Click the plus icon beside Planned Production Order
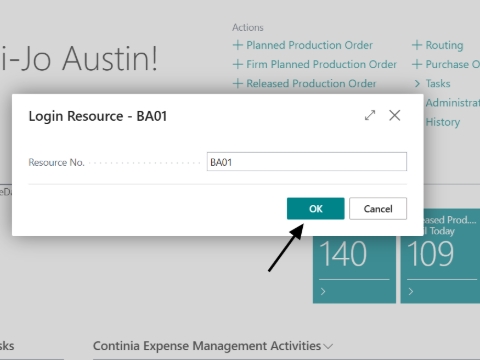This screenshot has width=480, height=360. click(238, 45)
